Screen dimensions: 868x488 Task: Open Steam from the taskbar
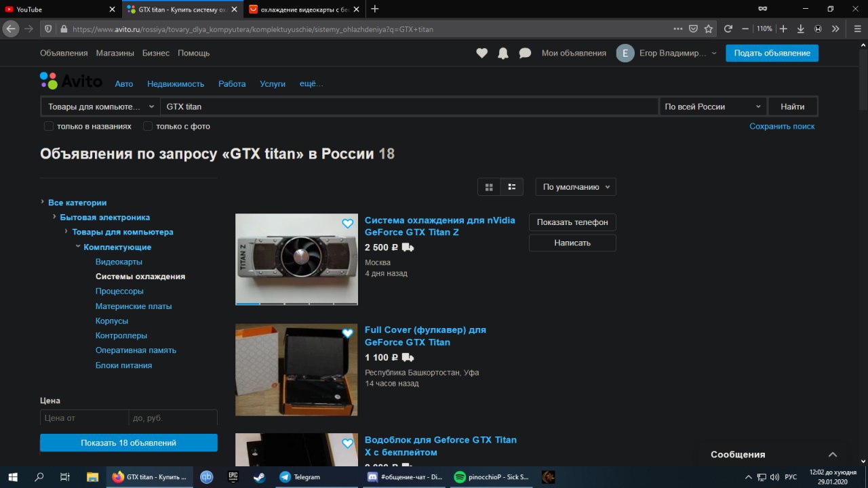click(x=259, y=477)
